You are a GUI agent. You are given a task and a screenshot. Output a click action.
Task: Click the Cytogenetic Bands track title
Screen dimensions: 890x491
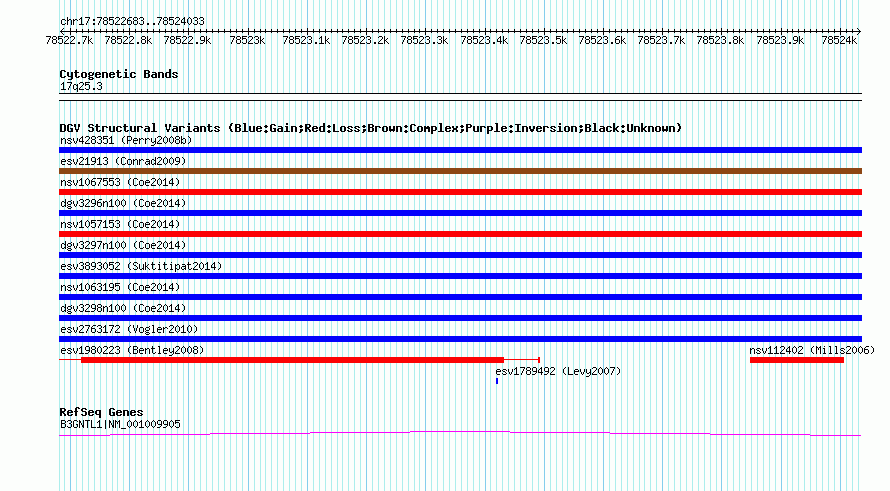click(x=119, y=74)
